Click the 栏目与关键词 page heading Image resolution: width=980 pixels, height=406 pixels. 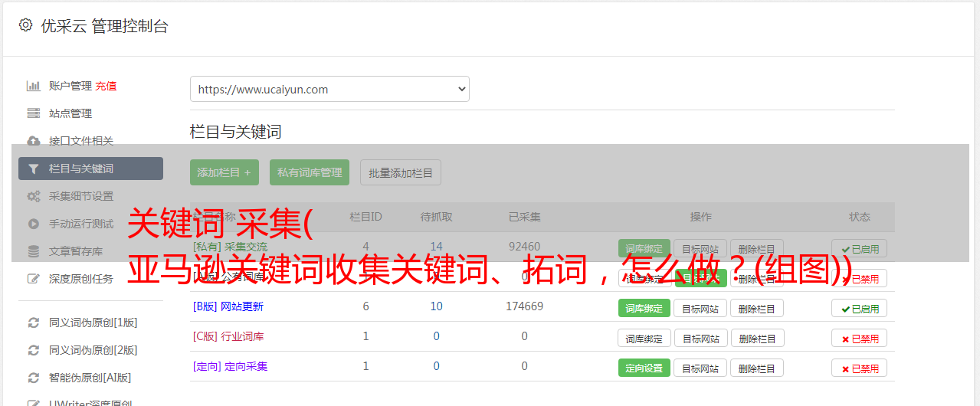point(236,132)
